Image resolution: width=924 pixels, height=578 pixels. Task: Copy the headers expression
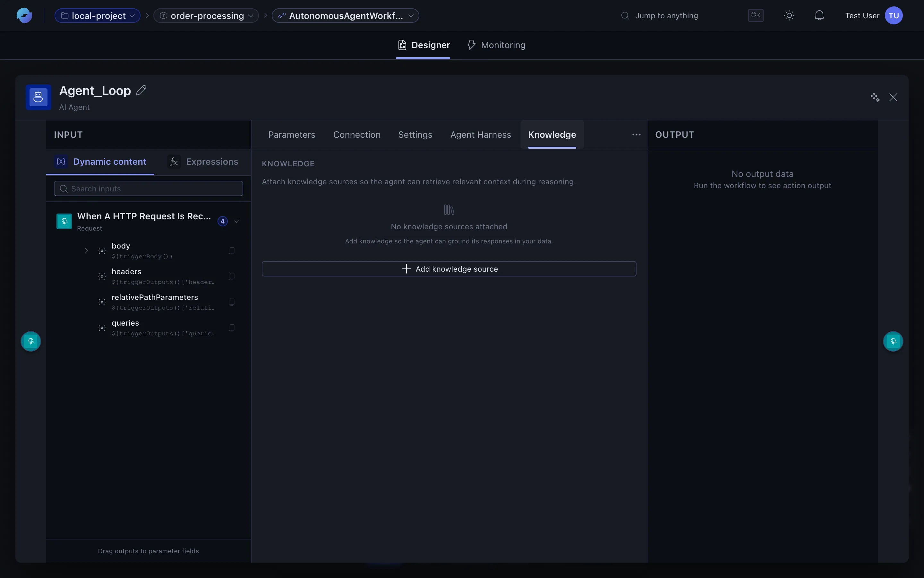232,276
